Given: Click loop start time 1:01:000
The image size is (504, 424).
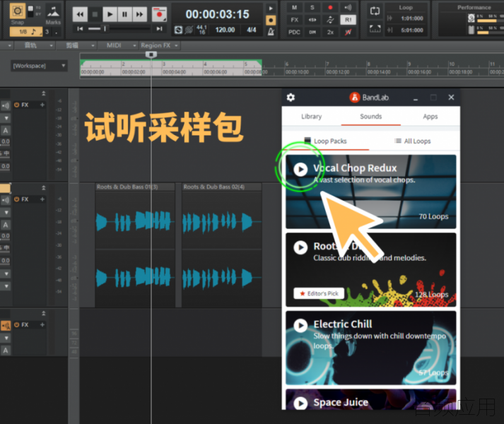Looking at the screenshot, I should coord(411,18).
